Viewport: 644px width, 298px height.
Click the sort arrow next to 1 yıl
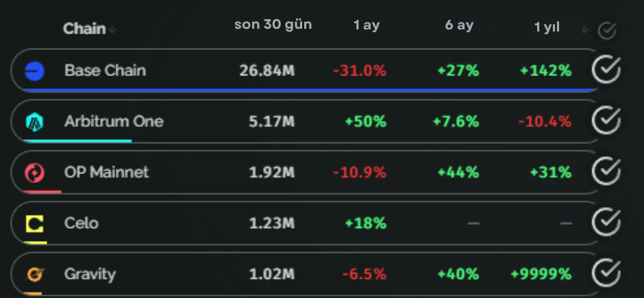pos(585,29)
